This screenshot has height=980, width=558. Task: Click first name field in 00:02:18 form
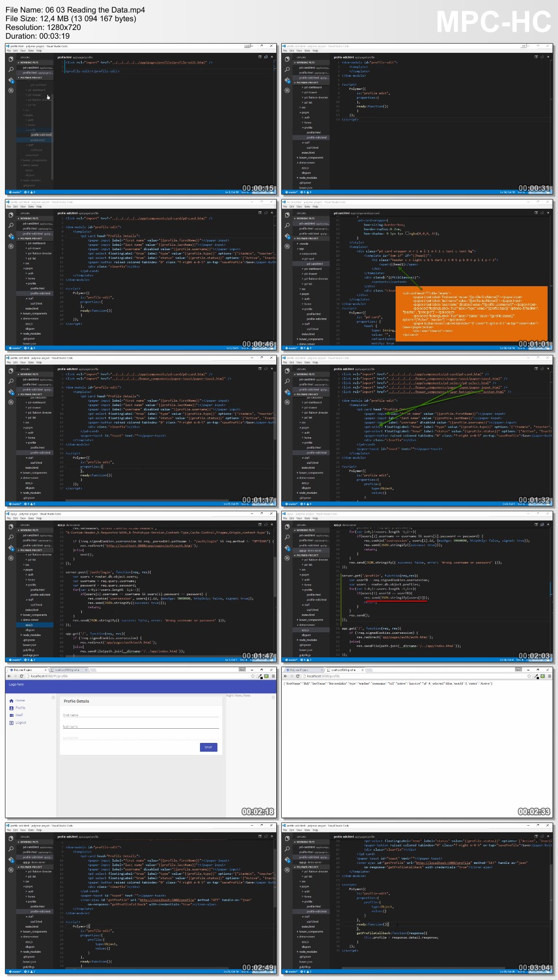click(x=141, y=715)
